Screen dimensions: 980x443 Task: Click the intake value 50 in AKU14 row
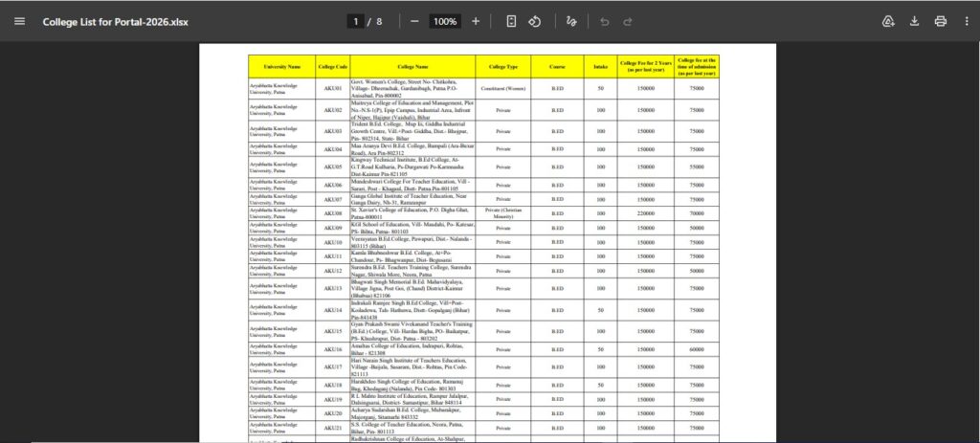[x=601, y=310]
